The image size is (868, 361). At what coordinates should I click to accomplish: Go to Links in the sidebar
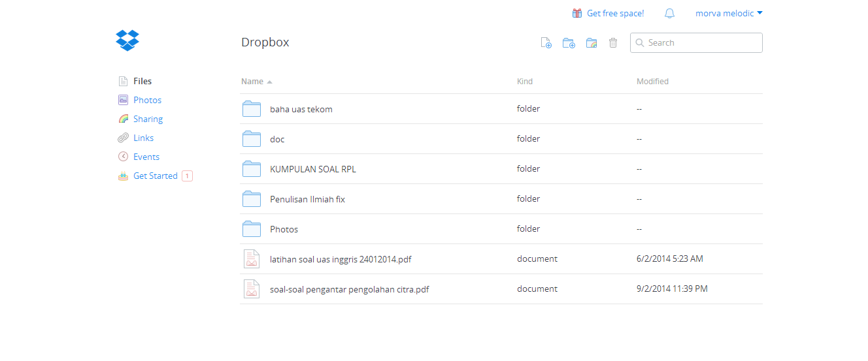[143, 138]
